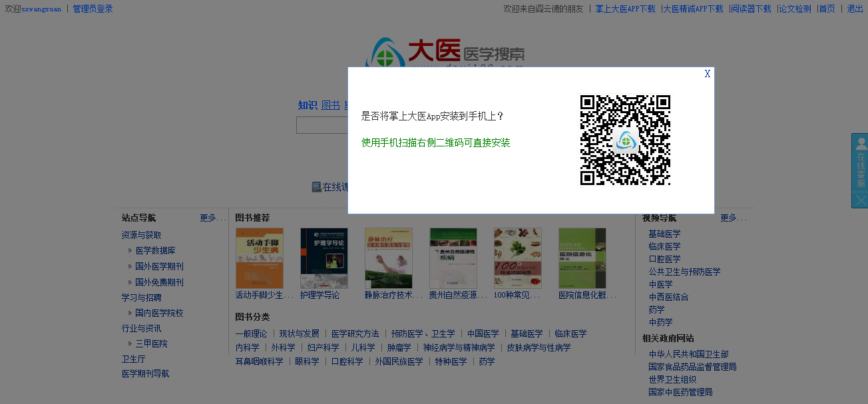Open 三甲医院 in site navigation

point(152,343)
